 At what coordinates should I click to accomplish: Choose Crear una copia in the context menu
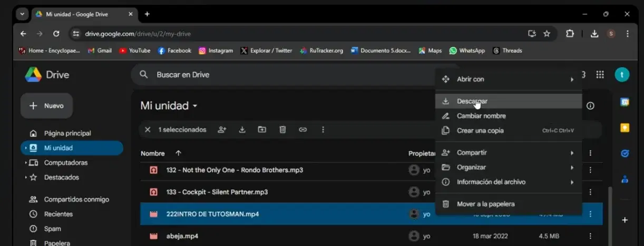click(x=509, y=131)
